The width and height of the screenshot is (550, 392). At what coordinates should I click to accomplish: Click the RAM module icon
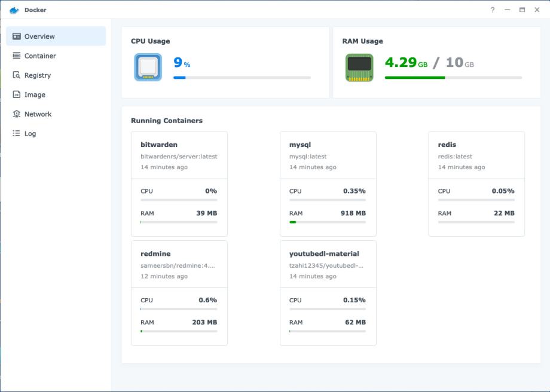tap(359, 68)
